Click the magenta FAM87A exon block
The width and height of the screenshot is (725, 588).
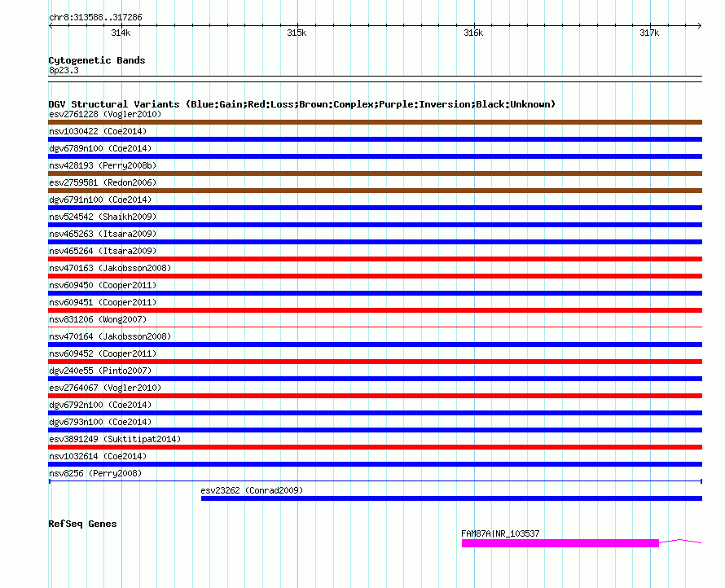560,543
